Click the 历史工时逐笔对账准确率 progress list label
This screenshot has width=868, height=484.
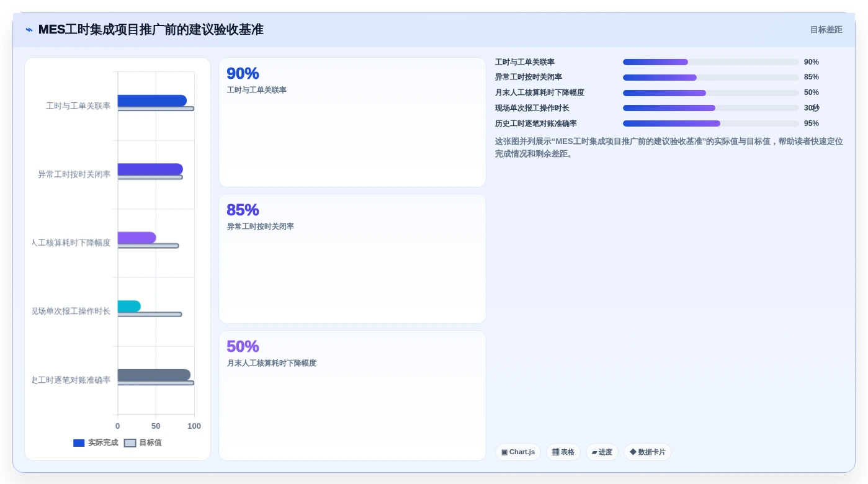[x=536, y=123]
